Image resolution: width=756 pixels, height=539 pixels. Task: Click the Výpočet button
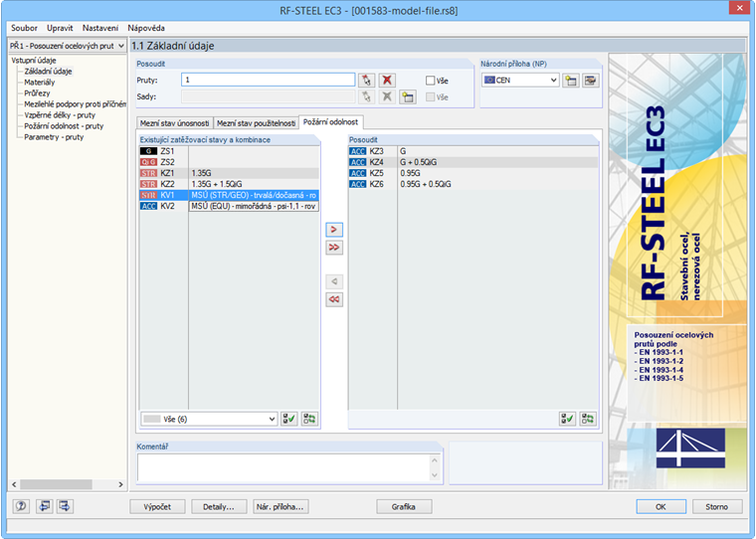point(157,507)
